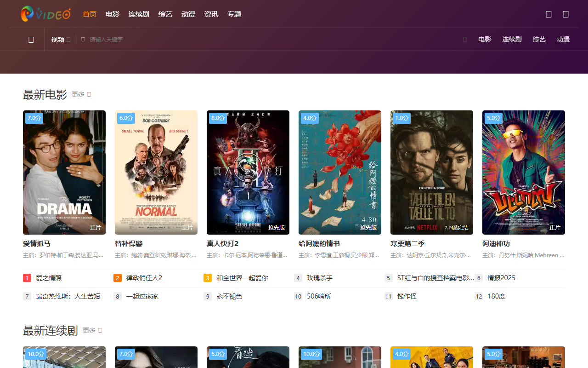Open the 专题 nav tab

(x=234, y=14)
